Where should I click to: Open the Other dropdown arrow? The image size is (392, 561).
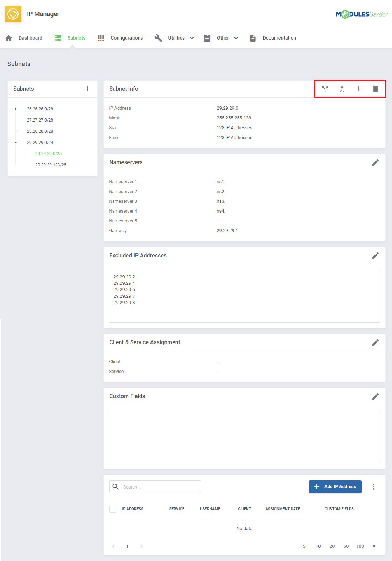click(236, 38)
